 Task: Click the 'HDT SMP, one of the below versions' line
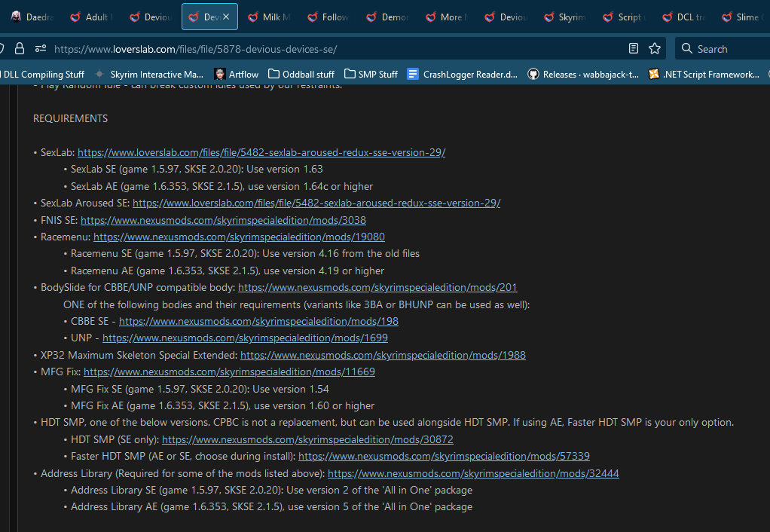click(387, 423)
